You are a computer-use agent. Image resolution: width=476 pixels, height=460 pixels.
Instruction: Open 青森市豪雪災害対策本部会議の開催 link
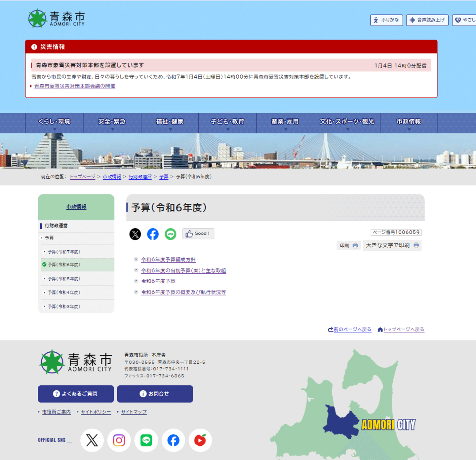click(75, 86)
